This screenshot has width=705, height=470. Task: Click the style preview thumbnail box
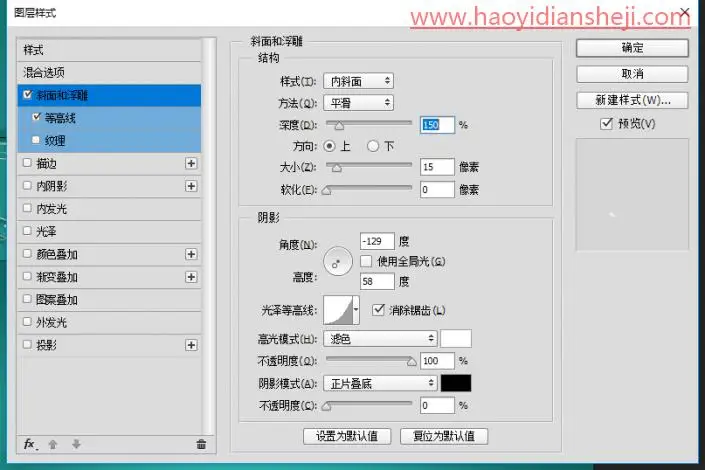point(632,194)
